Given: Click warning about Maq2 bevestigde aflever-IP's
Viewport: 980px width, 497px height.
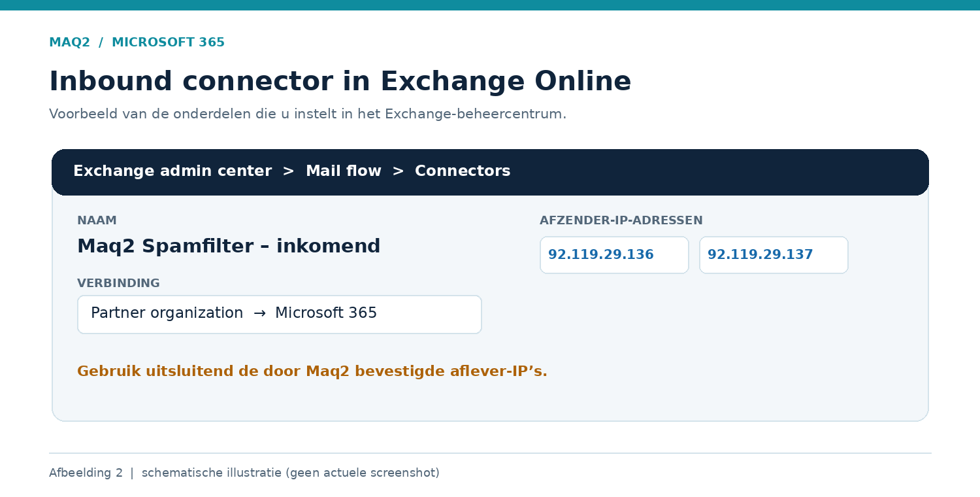Looking at the screenshot, I should point(312,371).
